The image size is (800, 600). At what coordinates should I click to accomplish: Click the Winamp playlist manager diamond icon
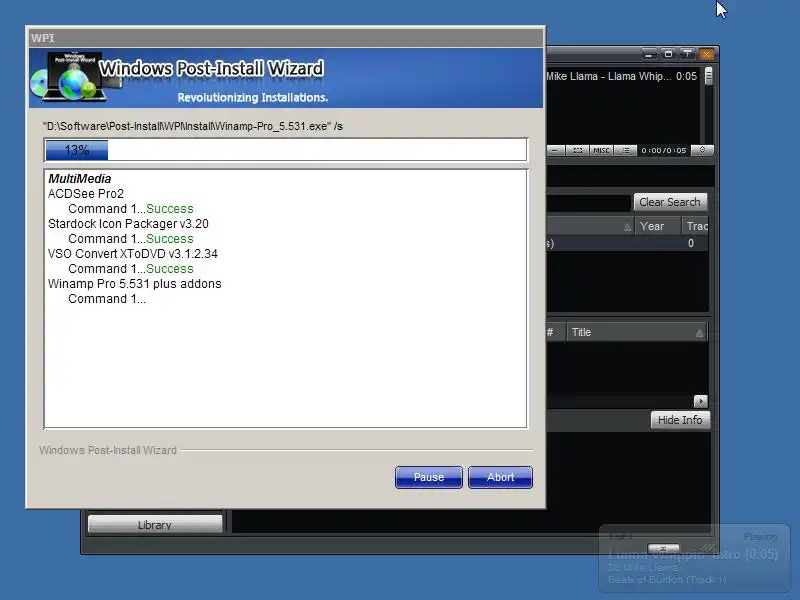[x=702, y=150]
